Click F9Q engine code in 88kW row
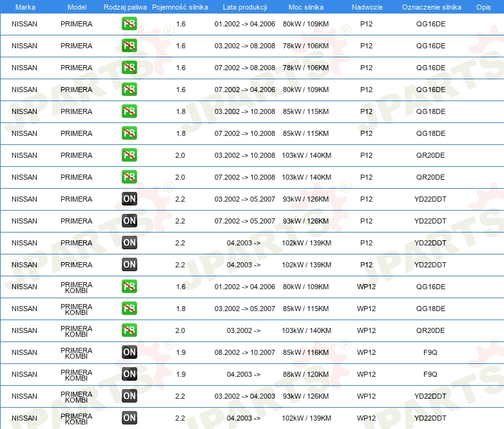Image resolution: width=504 pixels, height=429 pixels. (431, 374)
